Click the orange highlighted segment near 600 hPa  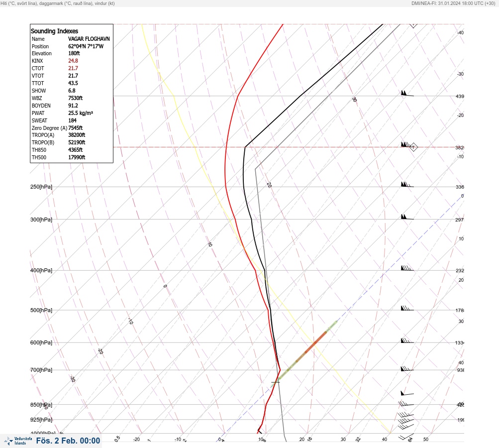[316, 342]
